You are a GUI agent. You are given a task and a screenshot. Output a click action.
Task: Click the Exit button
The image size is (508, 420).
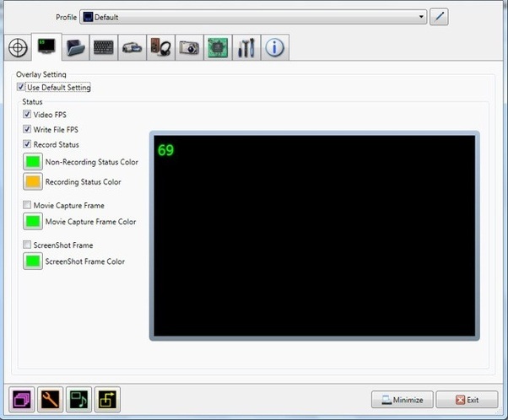[467, 400]
